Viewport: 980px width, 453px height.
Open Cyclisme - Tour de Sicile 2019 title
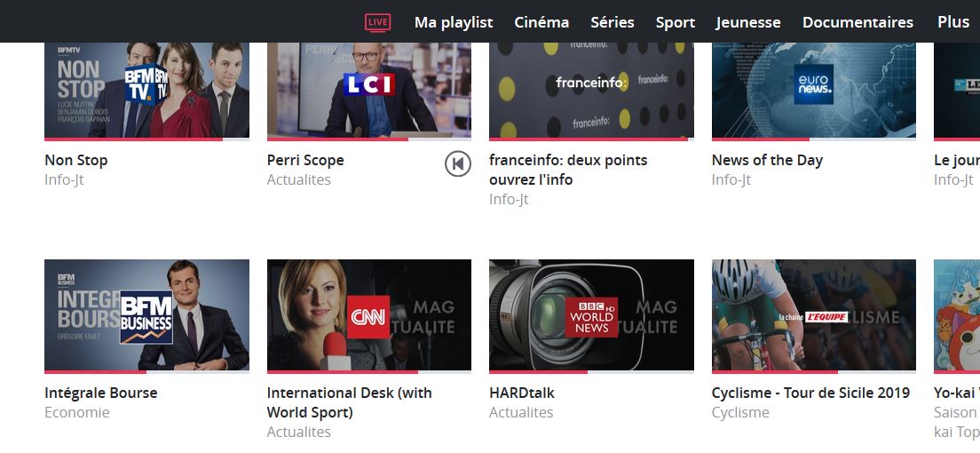click(x=810, y=393)
